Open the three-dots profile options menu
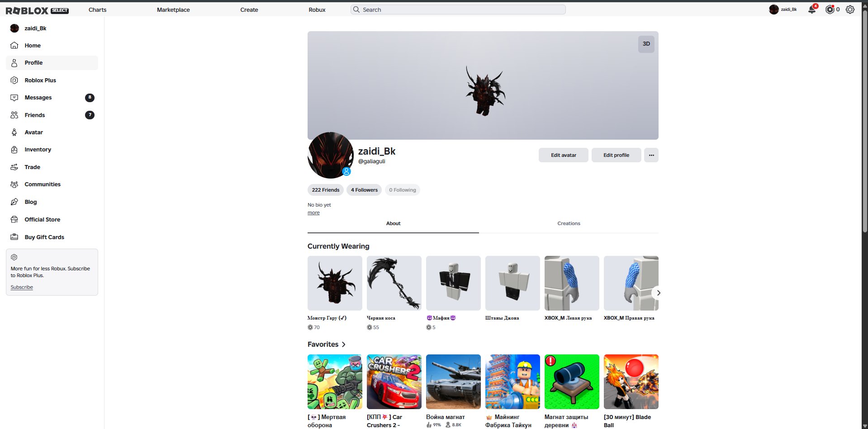This screenshot has width=868, height=429. click(x=651, y=155)
